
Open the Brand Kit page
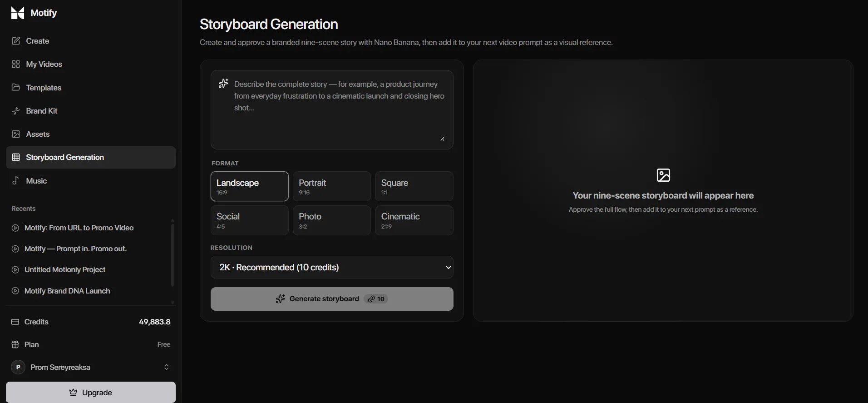pos(91,111)
